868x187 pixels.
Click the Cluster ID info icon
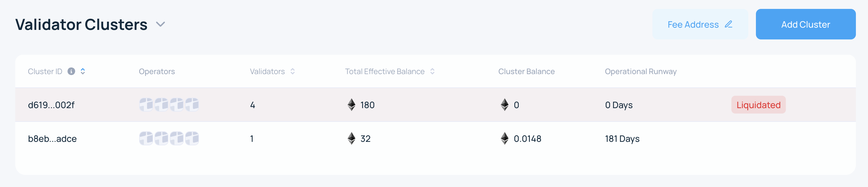[72, 71]
